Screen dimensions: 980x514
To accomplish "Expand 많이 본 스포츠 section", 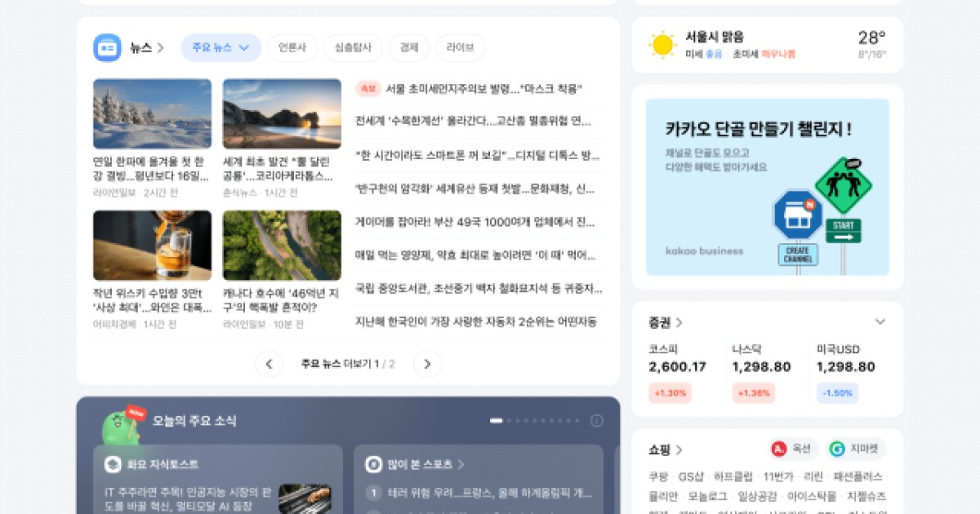I will [x=426, y=464].
